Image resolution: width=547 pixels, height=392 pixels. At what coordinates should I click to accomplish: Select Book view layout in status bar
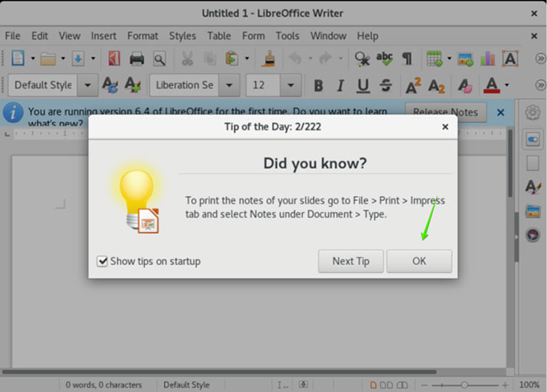coord(402,385)
